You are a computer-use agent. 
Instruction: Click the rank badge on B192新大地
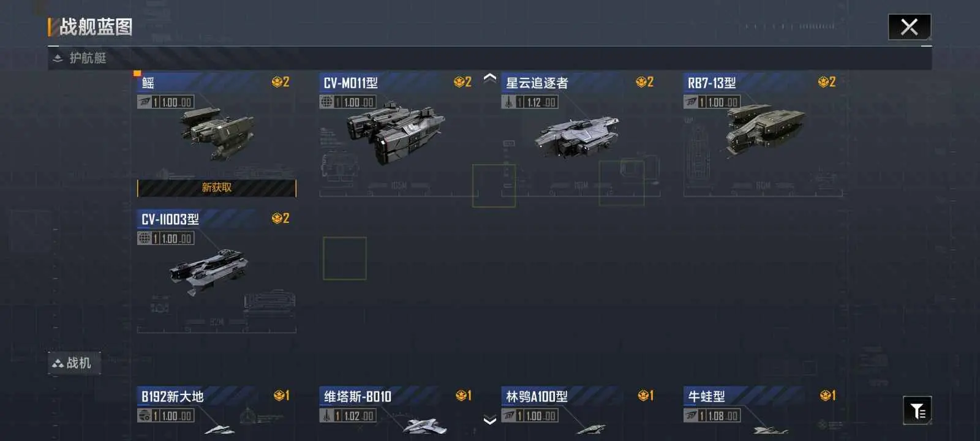[281, 396]
